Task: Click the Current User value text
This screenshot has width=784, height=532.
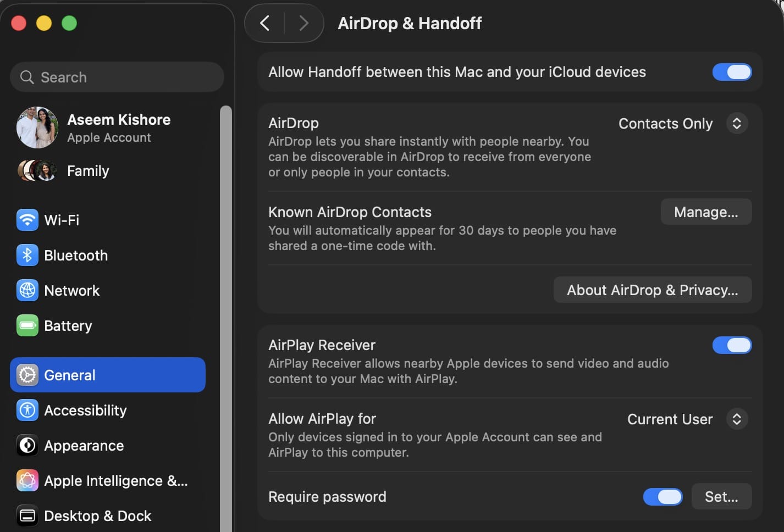Action: (670, 419)
